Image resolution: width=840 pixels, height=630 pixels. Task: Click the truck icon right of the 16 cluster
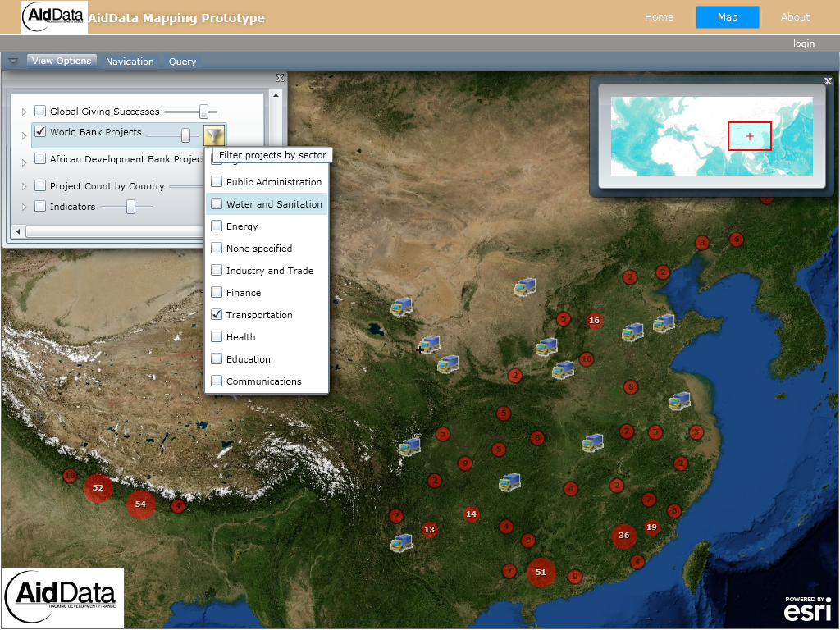[632, 332]
